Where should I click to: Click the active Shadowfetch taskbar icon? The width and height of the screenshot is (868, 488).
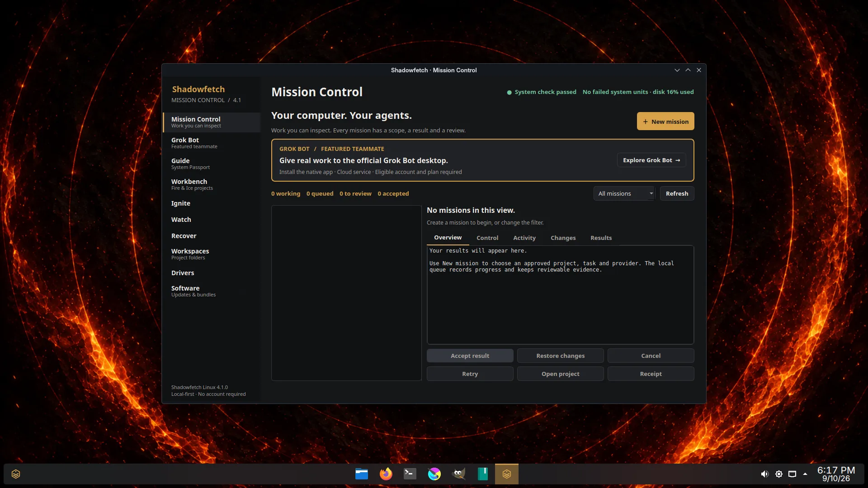(x=507, y=474)
